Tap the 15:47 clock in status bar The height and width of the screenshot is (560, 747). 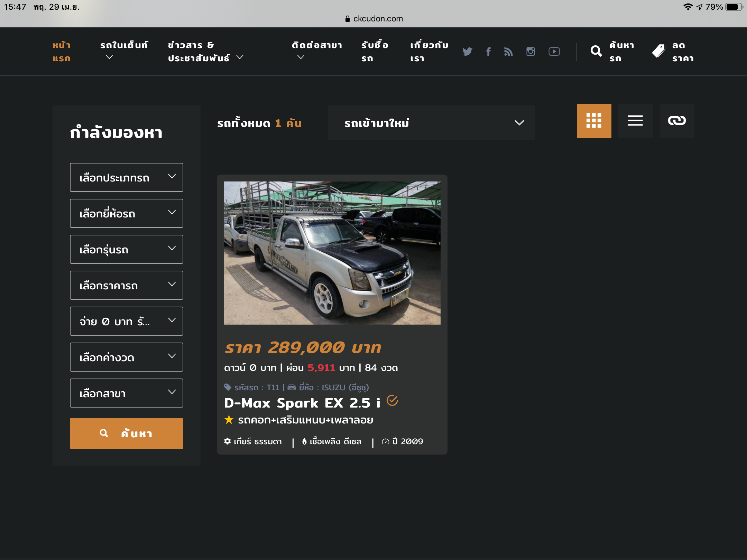(x=15, y=7)
